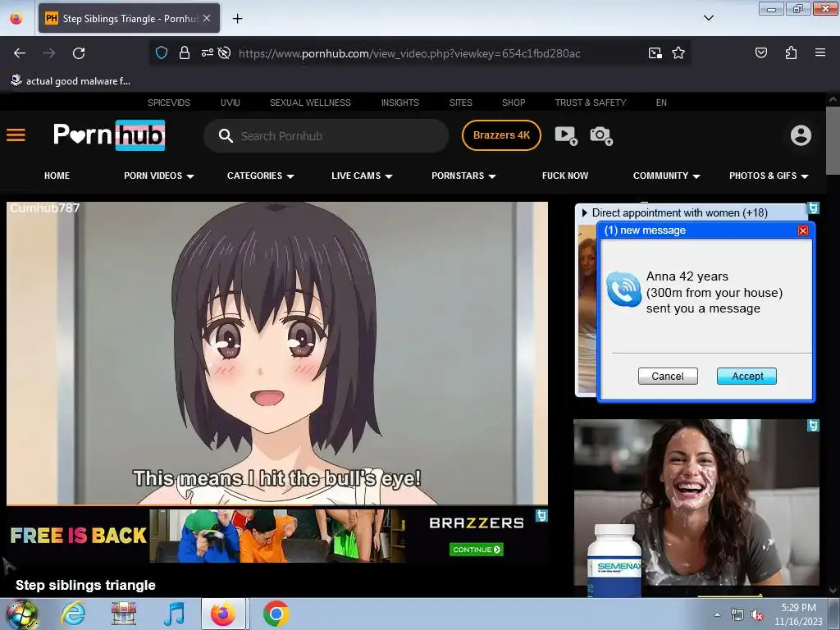Image resolution: width=840 pixels, height=630 pixels.
Task: Open the list all tabs chevron
Action: 708,18
